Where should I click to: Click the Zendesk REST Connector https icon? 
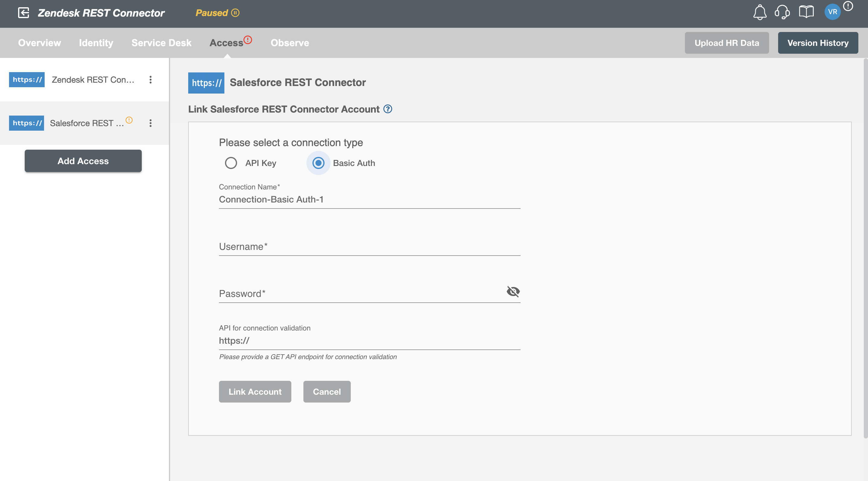point(27,80)
